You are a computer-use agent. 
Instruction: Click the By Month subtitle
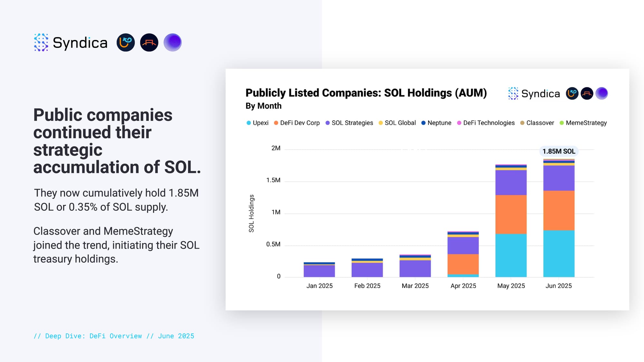point(263,106)
